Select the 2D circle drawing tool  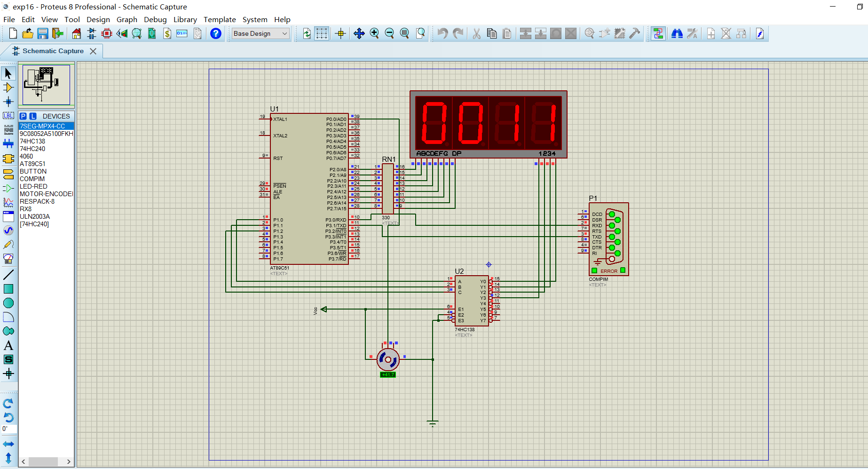(8, 303)
